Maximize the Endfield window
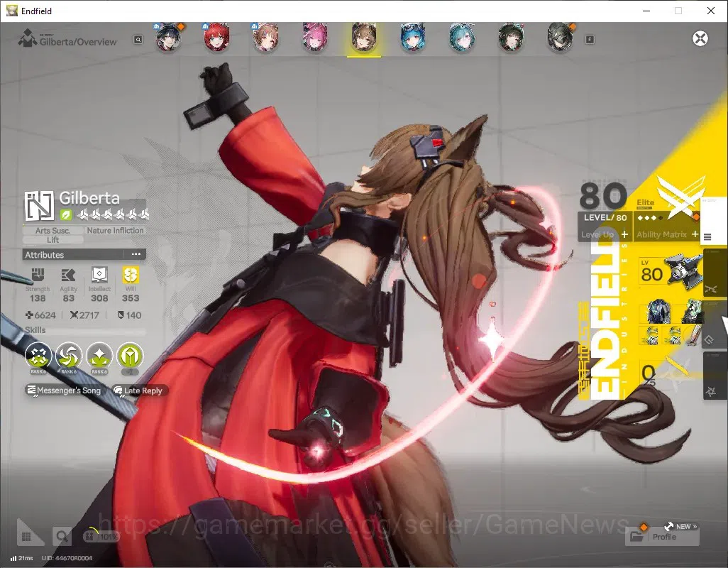The width and height of the screenshot is (728, 568). tap(678, 11)
